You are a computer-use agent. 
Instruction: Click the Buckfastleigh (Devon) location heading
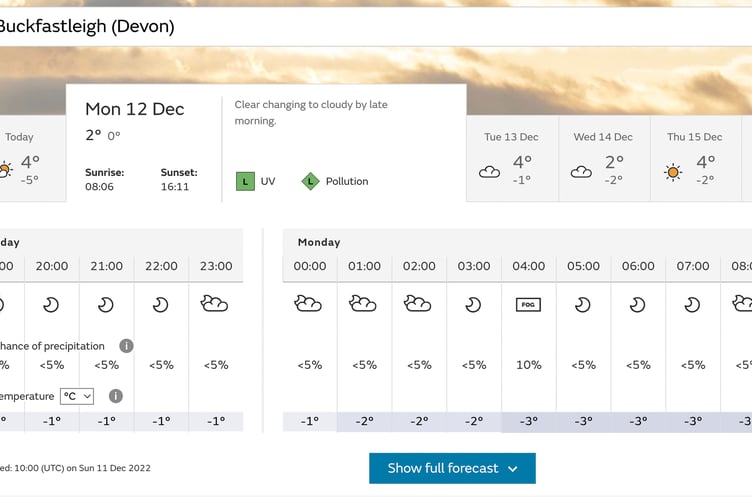pos(87,26)
